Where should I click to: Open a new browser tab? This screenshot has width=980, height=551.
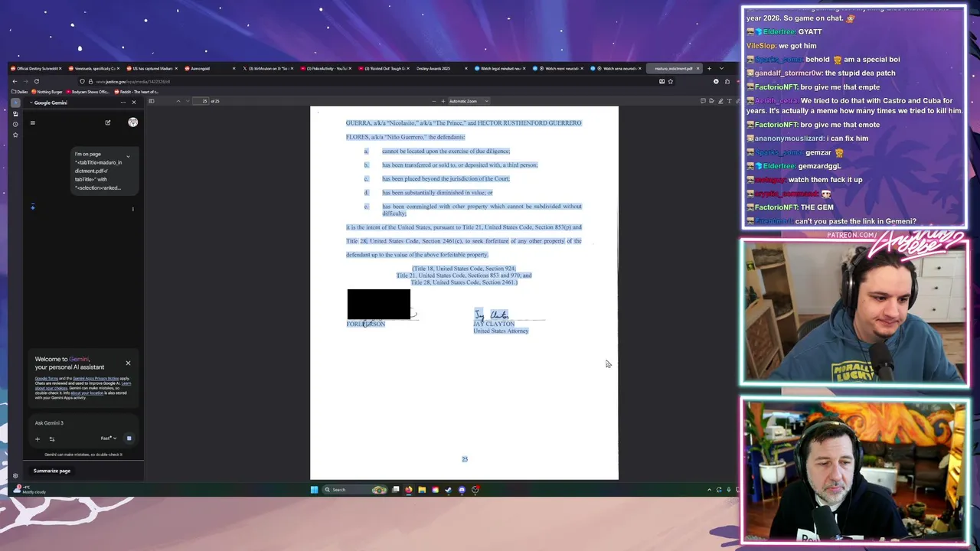pyautogui.click(x=709, y=68)
